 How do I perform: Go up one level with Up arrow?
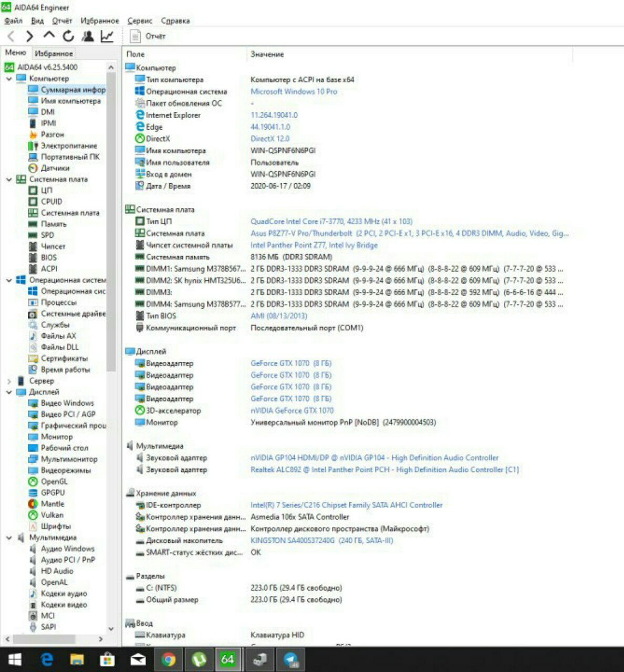click(49, 36)
